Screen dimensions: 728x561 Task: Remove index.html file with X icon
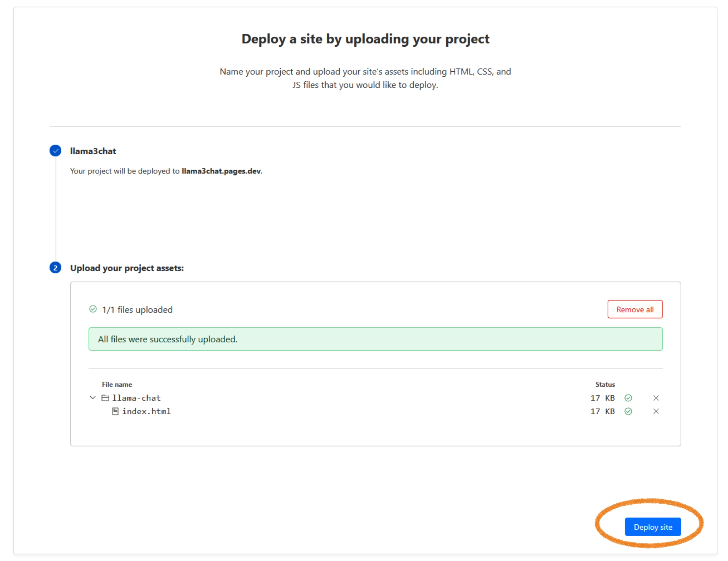click(x=656, y=411)
